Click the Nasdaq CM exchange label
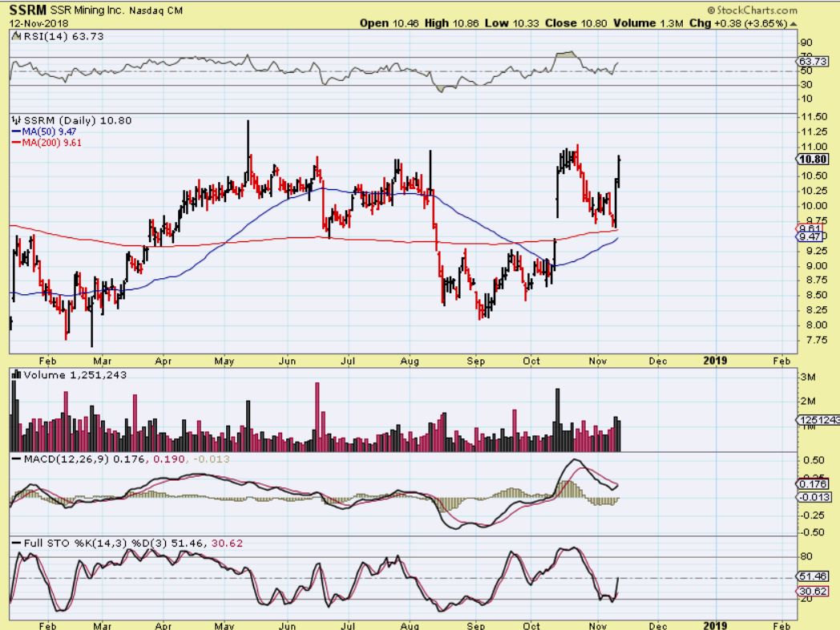Viewport: 840px width, 630px height. click(155, 10)
